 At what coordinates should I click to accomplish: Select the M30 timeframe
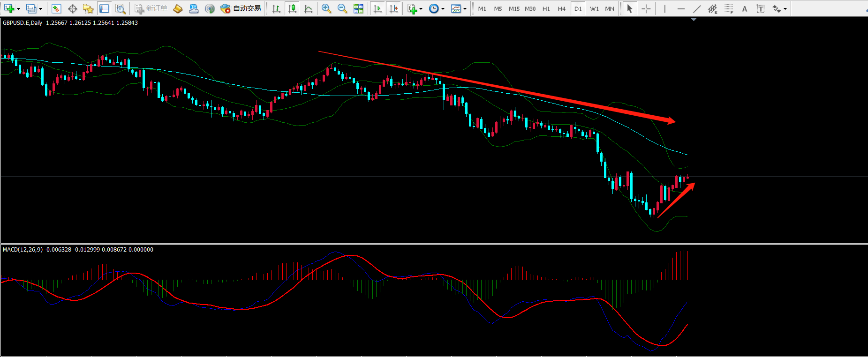tap(530, 8)
